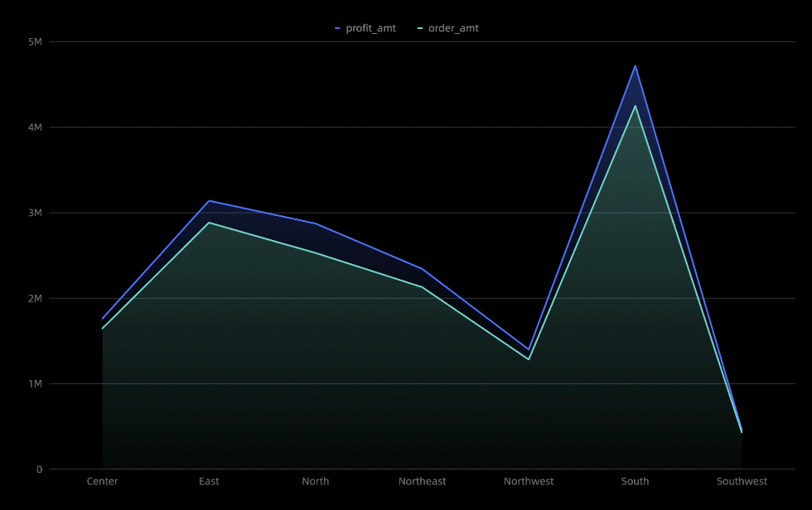Click the profit_amt data point at Northeast
Screen dimensions: 812x510
[x=422, y=269]
